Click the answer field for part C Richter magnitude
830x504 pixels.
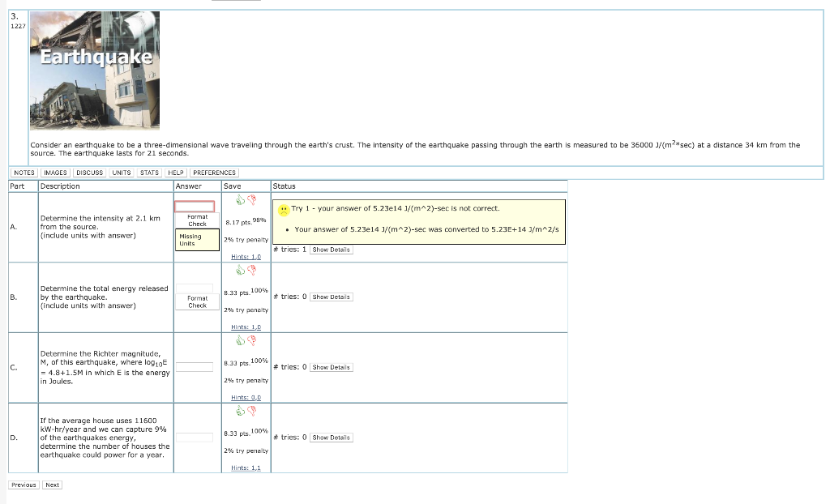tap(195, 367)
